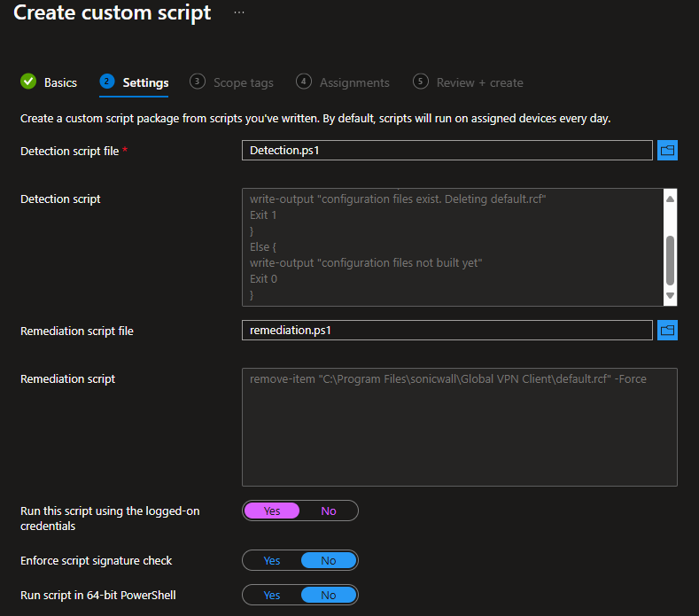Screen dimensions: 699x616
Task: Go to the Basics tab
Action: click(x=60, y=82)
